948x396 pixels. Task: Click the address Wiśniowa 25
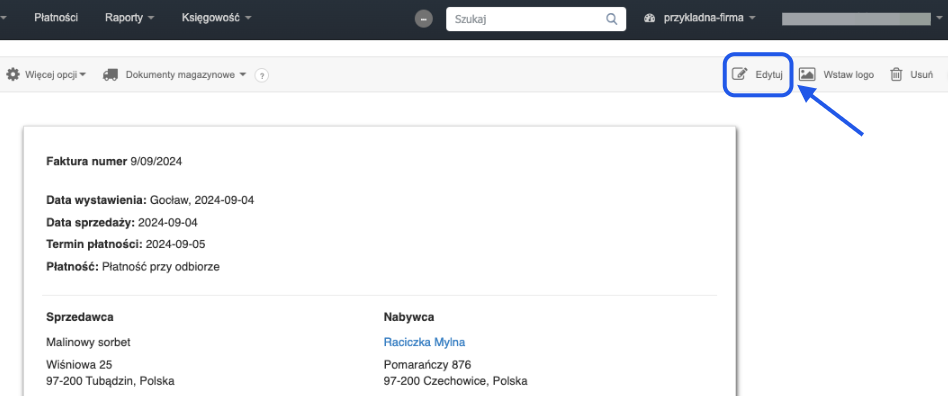click(79, 365)
